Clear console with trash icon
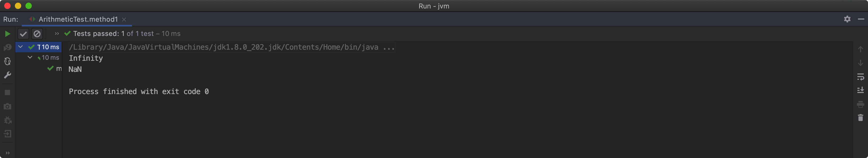 click(860, 118)
